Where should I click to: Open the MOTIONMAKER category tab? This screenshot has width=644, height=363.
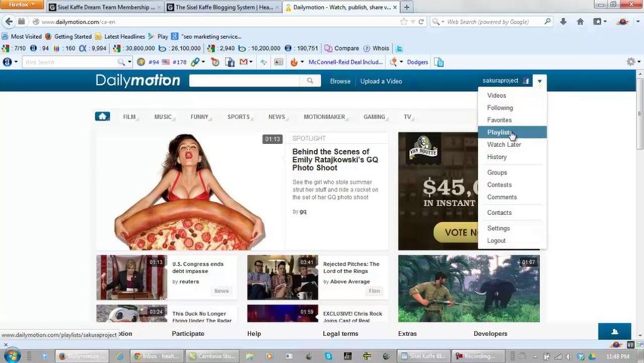324,117
